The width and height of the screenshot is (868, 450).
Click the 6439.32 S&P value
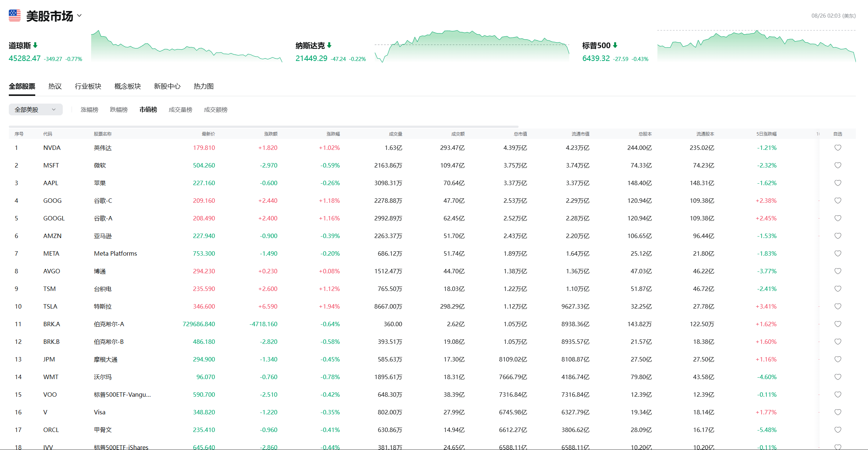point(596,58)
